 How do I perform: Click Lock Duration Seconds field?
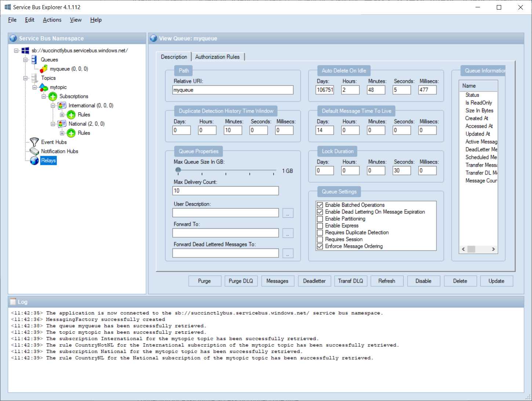[402, 170]
